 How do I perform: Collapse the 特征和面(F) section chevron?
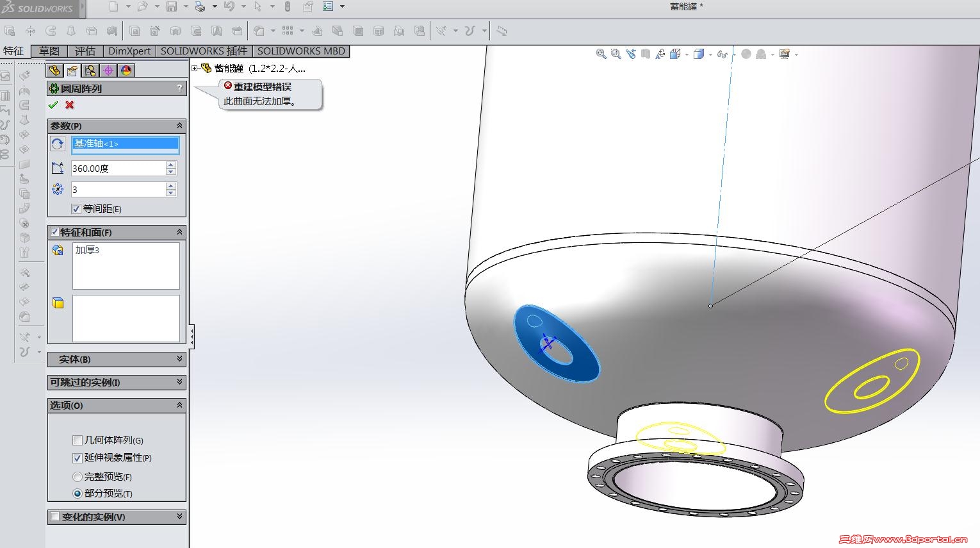(x=179, y=232)
